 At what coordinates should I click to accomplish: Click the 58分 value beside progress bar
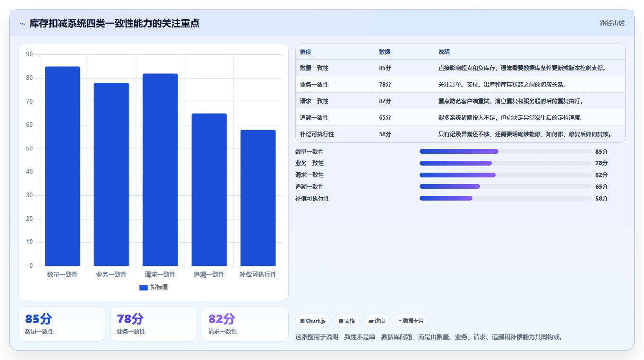pyautogui.click(x=601, y=198)
